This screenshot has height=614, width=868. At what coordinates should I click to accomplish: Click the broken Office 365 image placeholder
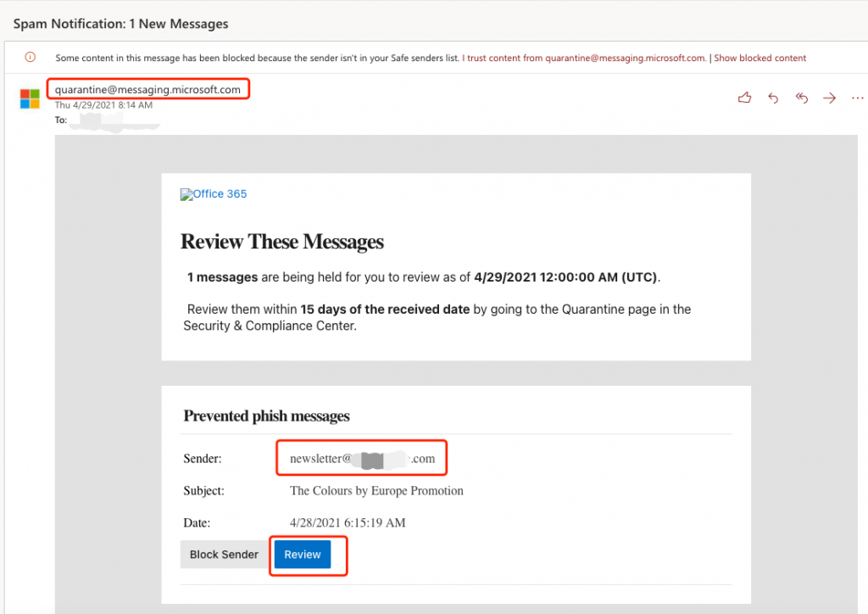pyautogui.click(x=214, y=194)
